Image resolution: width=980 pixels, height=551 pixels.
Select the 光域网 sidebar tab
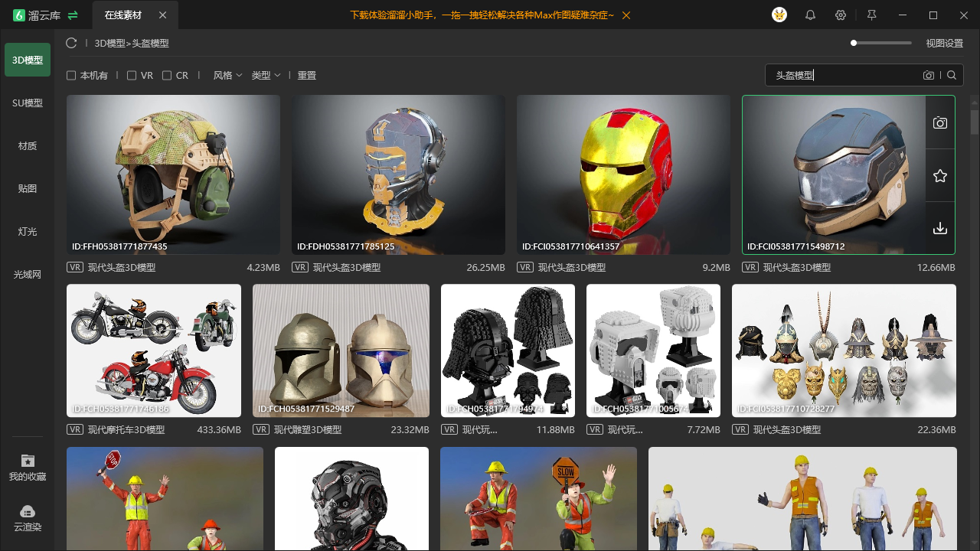28,274
